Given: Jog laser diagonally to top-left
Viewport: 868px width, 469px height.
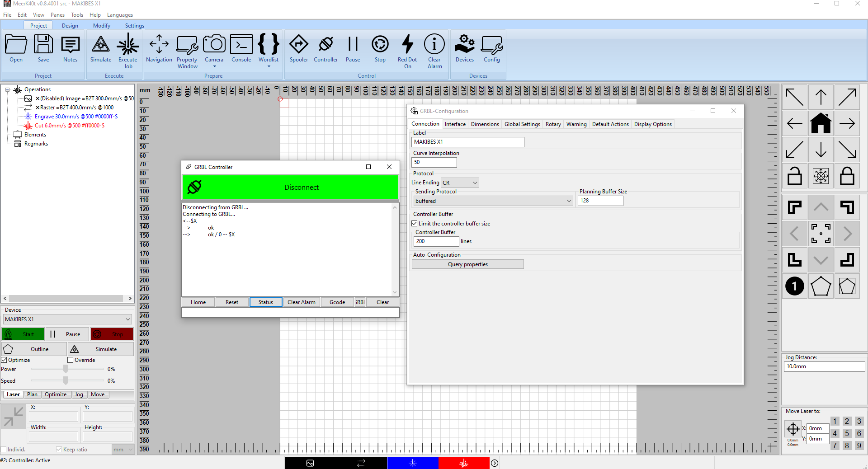Looking at the screenshot, I should [794, 97].
